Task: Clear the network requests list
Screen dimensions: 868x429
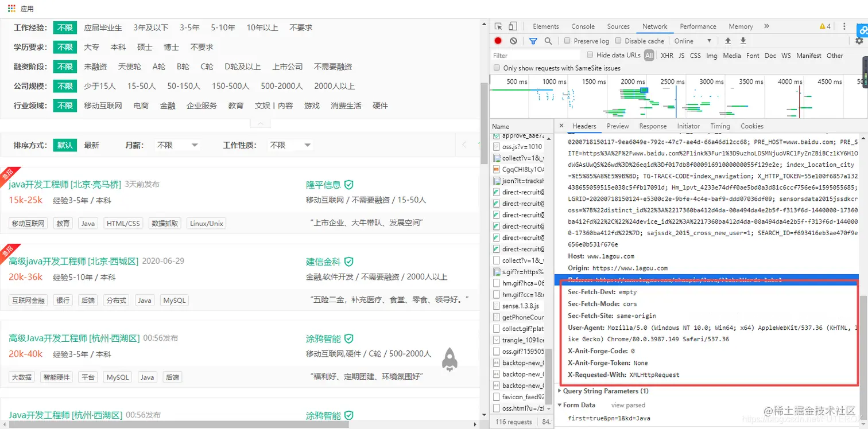Action: (x=513, y=41)
